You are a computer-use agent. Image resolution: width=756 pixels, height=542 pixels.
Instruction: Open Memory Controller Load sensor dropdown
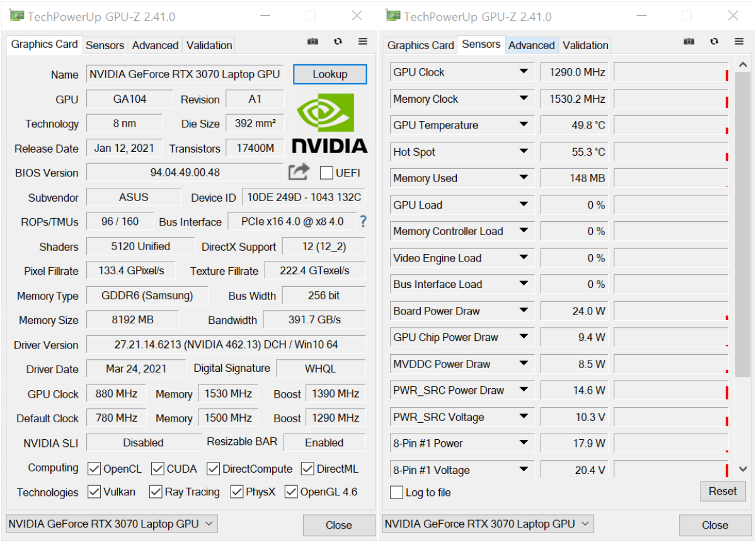[524, 231]
